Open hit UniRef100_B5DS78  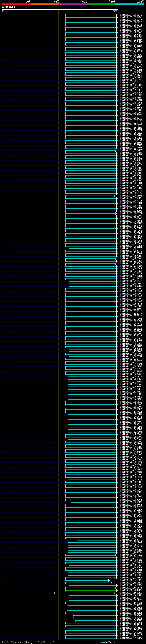click(131, 362)
